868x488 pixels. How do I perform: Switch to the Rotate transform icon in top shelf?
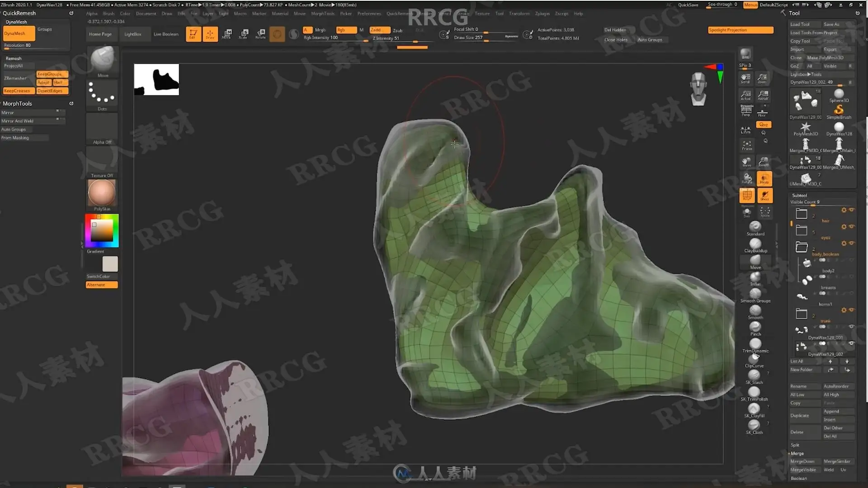(x=261, y=34)
